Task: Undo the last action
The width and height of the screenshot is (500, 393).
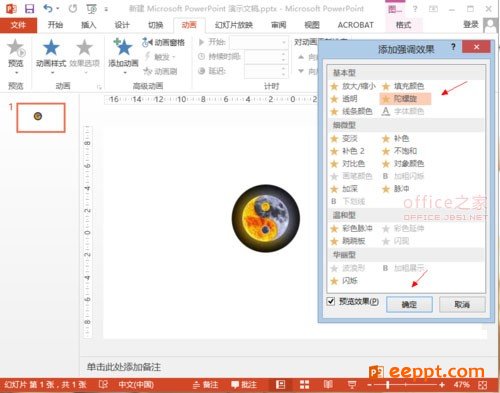Action: (x=48, y=9)
